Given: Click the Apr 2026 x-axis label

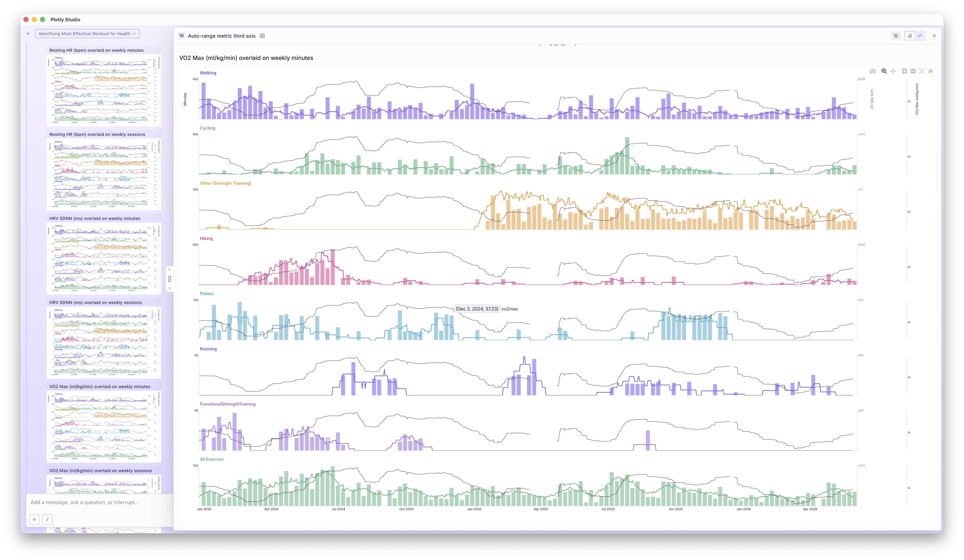Looking at the screenshot, I should 810,509.
